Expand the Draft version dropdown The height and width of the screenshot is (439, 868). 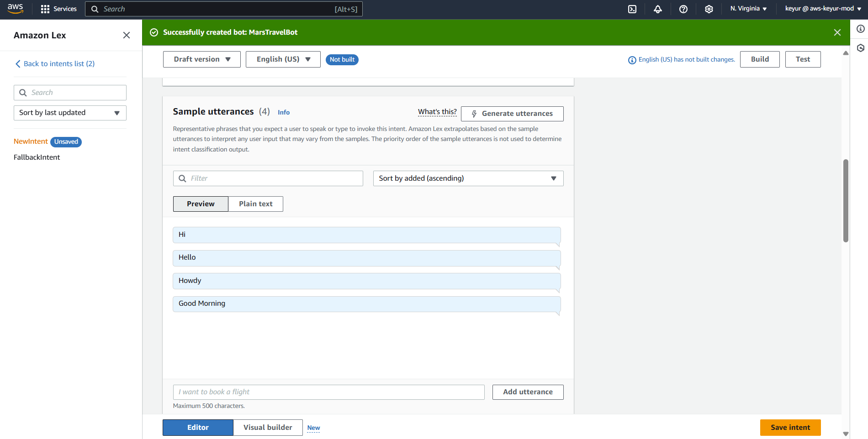point(202,59)
